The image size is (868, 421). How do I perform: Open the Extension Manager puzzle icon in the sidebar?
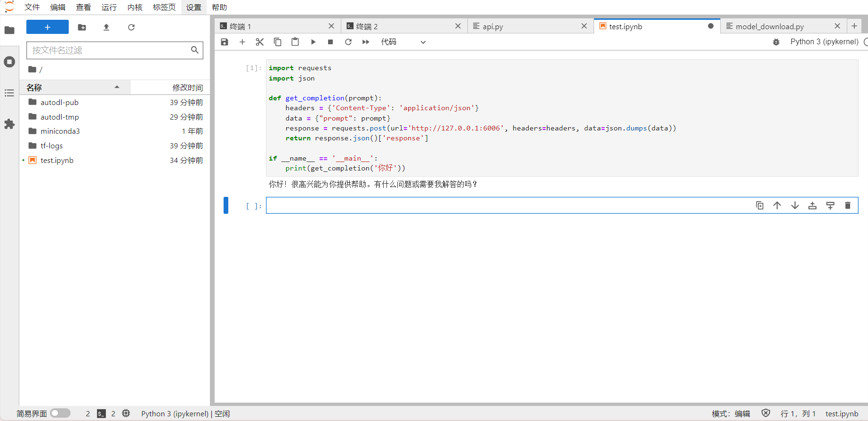tap(9, 124)
